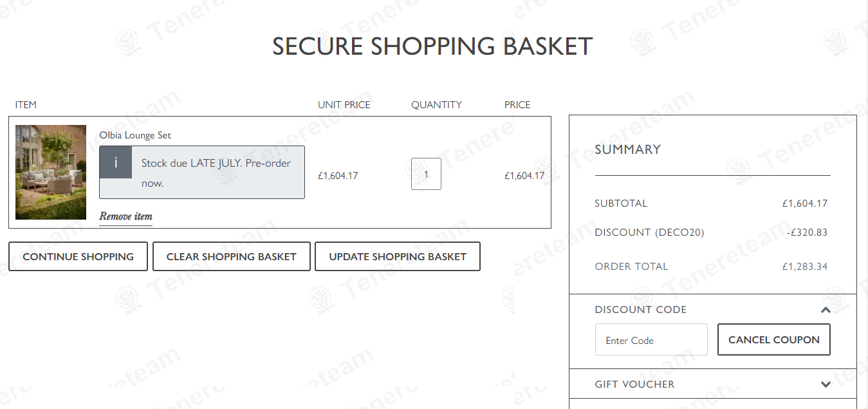Click the Secure Shopping Basket heading
868x409 pixels.
[432, 46]
